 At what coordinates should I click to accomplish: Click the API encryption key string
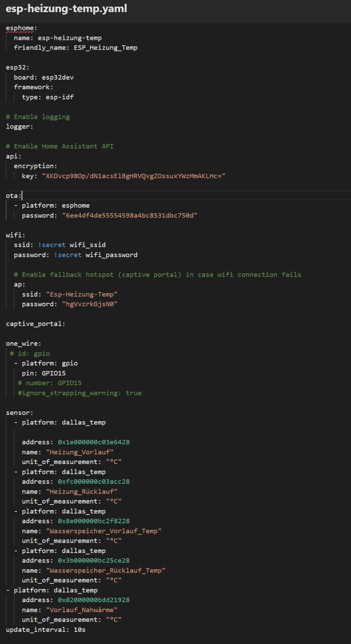click(133, 176)
